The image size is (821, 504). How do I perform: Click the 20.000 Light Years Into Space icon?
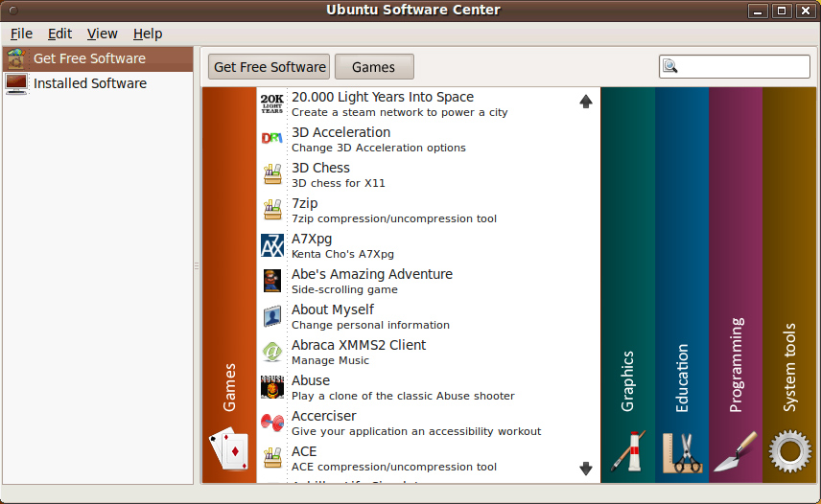click(272, 103)
